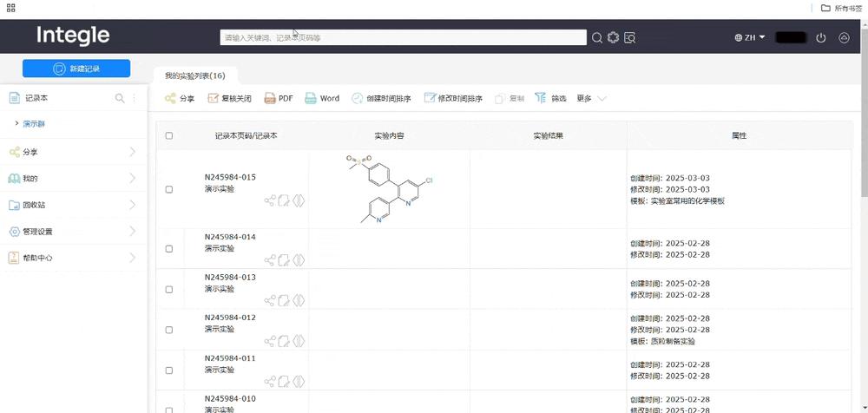Sort by 修改时间排序
The image size is (868, 413).
pyautogui.click(x=453, y=99)
